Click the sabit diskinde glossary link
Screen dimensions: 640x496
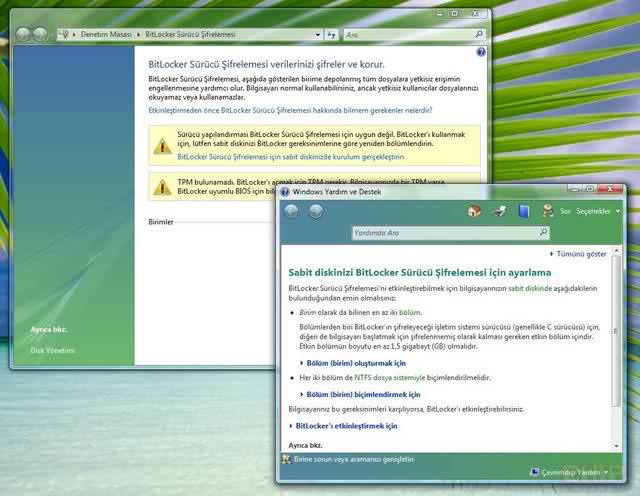point(530,288)
